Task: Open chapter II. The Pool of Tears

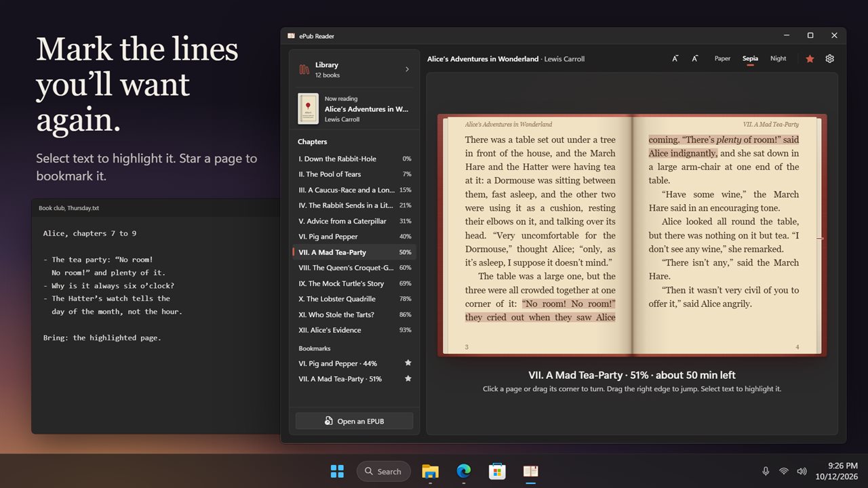Action: click(355, 174)
